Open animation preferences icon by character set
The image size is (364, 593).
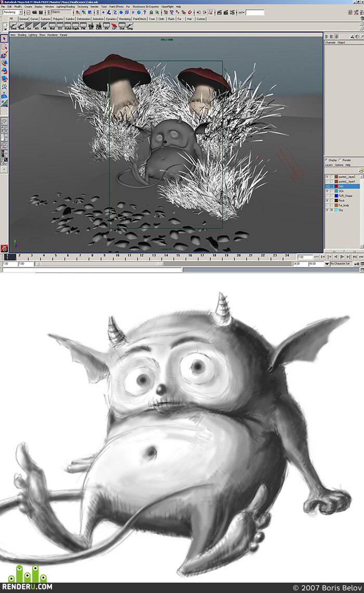click(x=362, y=264)
